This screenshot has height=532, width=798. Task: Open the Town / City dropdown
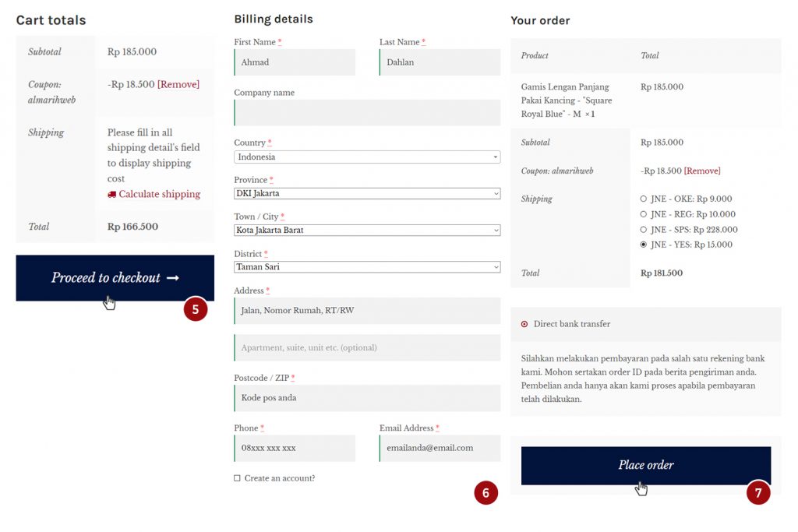pyautogui.click(x=366, y=231)
